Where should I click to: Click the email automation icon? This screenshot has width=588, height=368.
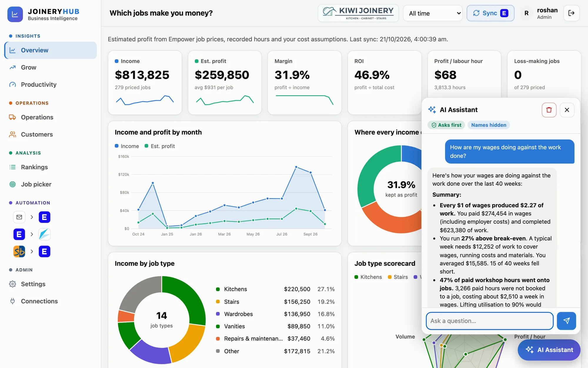[x=19, y=217]
